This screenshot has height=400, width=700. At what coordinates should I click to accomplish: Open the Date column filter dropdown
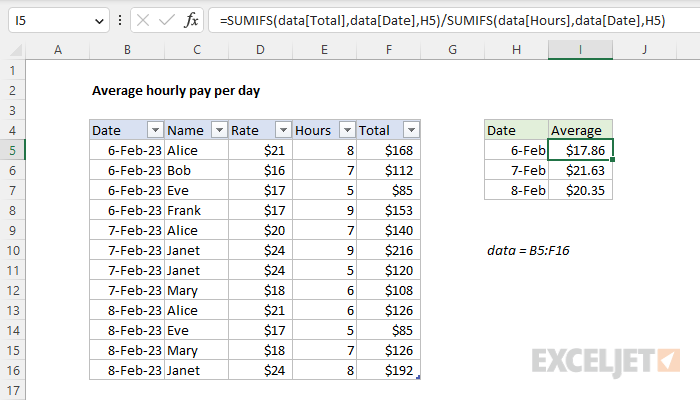pos(154,130)
